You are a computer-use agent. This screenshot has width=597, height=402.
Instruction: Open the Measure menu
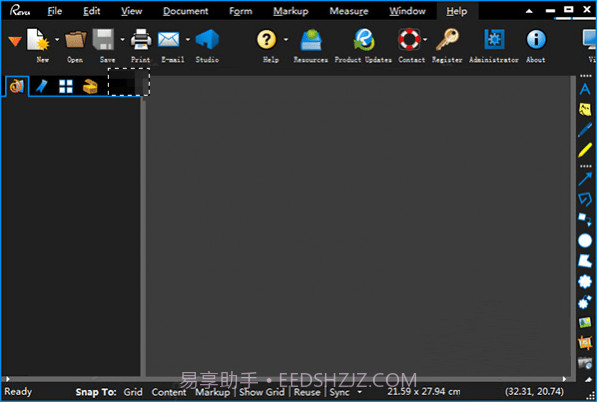(x=349, y=11)
